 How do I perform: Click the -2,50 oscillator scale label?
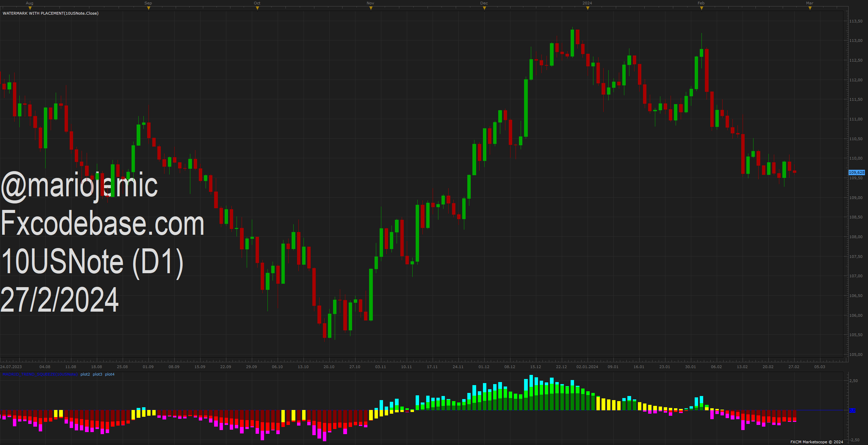click(x=854, y=440)
